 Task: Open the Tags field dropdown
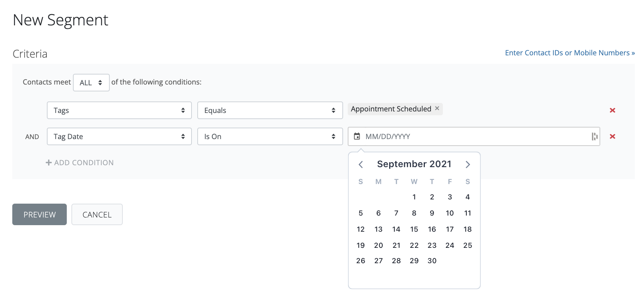click(x=119, y=110)
